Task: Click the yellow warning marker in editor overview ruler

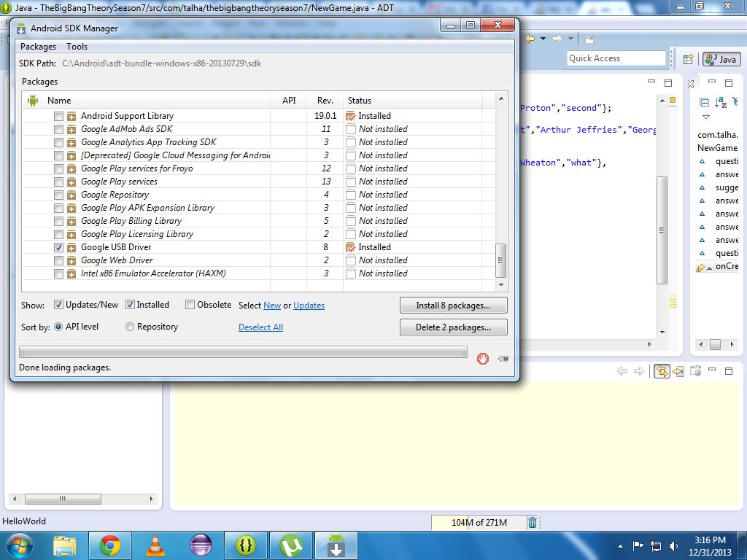Action: tap(673, 100)
